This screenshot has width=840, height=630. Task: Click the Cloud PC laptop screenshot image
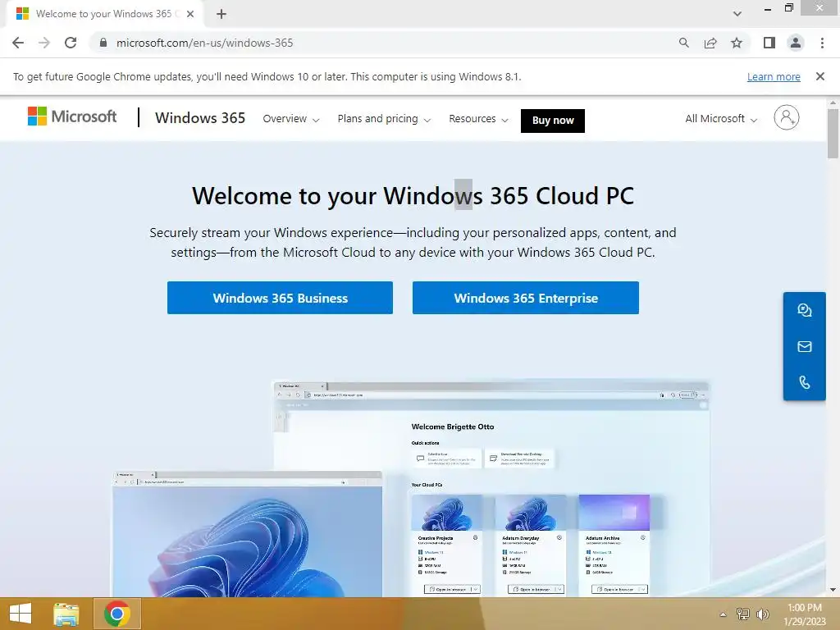pyautogui.click(x=247, y=533)
